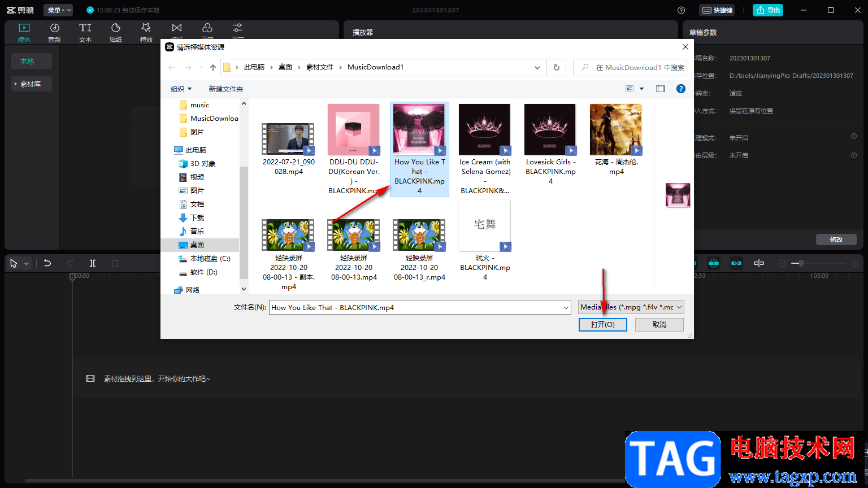Image resolution: width=868 pixels, height=488 pixels.
Task: Switch to the 媒体 media tab
Action: pyautogui.click(x=24, y=33)
